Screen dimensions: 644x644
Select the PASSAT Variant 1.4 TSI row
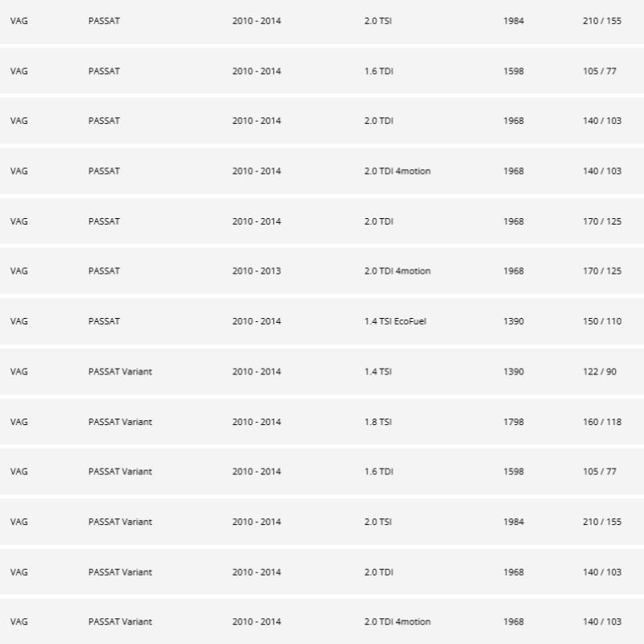[x=322, y=372]
